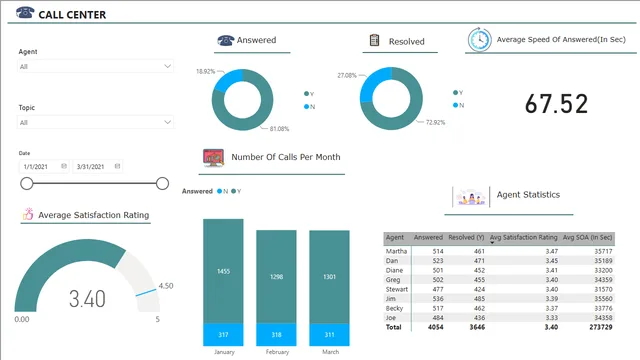The image size is (640, 360).
Task: Click the 27.08% segment of Resolved donut
Action: pos(372,82)
